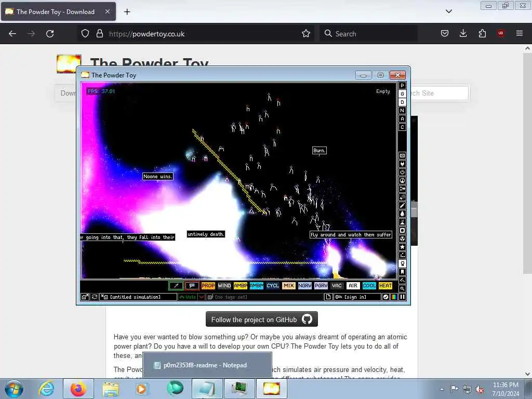Open the Electronics section plug icon

tap(402, 164)
